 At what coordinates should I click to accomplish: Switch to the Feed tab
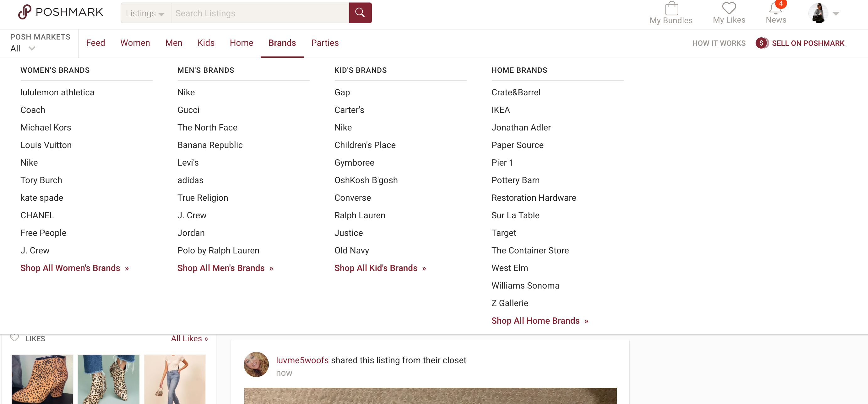tap(96, 43)
